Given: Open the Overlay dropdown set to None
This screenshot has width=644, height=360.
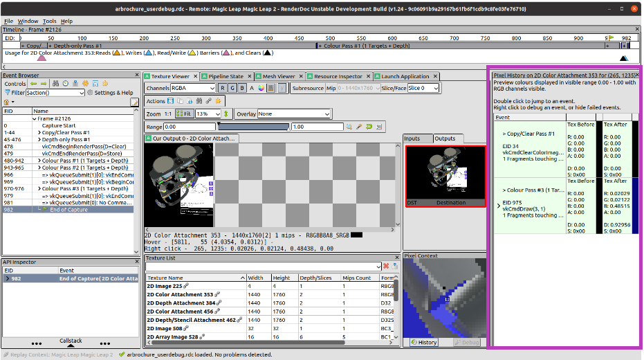Looking at the screenshot, I should [294, 114].
